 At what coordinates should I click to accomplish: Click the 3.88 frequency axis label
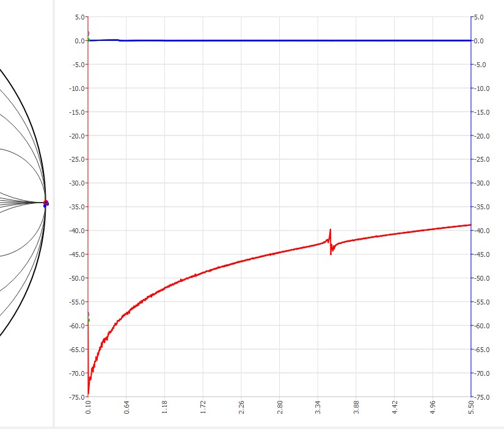coord(356,407)
